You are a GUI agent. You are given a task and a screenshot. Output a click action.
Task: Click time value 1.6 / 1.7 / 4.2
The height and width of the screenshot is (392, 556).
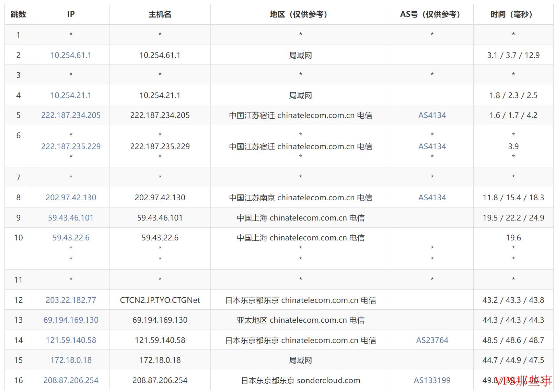[x=513, y=115]
